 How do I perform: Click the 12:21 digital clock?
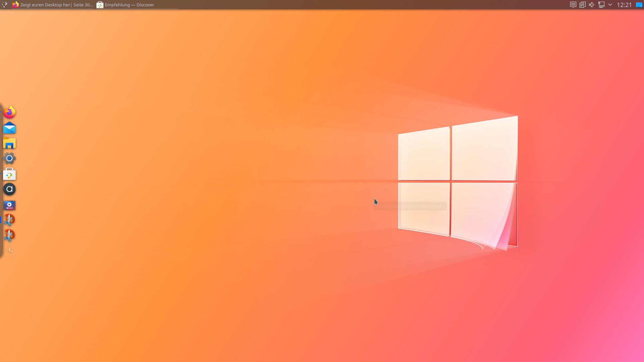tap(624, 5)
